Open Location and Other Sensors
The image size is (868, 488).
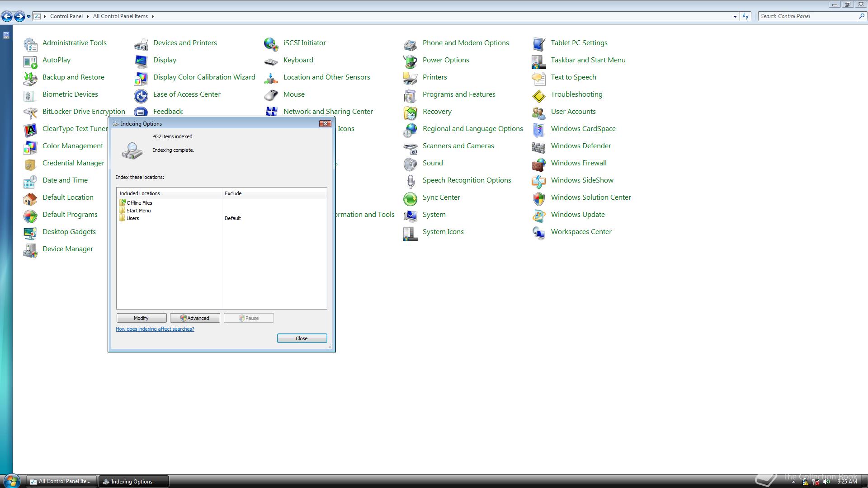tap(326, 77)
